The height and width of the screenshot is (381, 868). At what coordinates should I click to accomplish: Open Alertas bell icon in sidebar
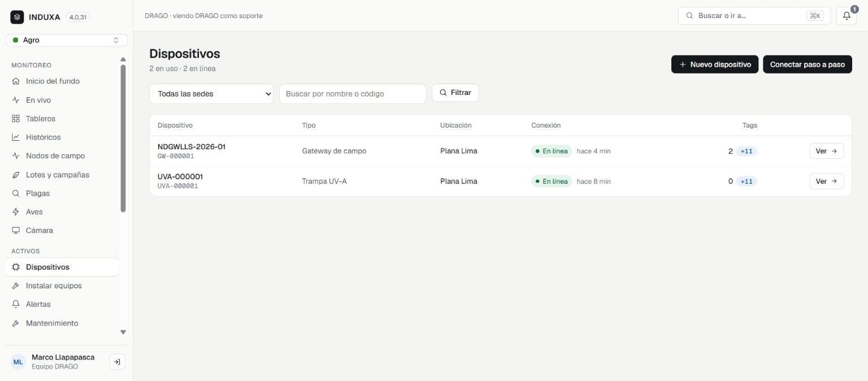16,304
